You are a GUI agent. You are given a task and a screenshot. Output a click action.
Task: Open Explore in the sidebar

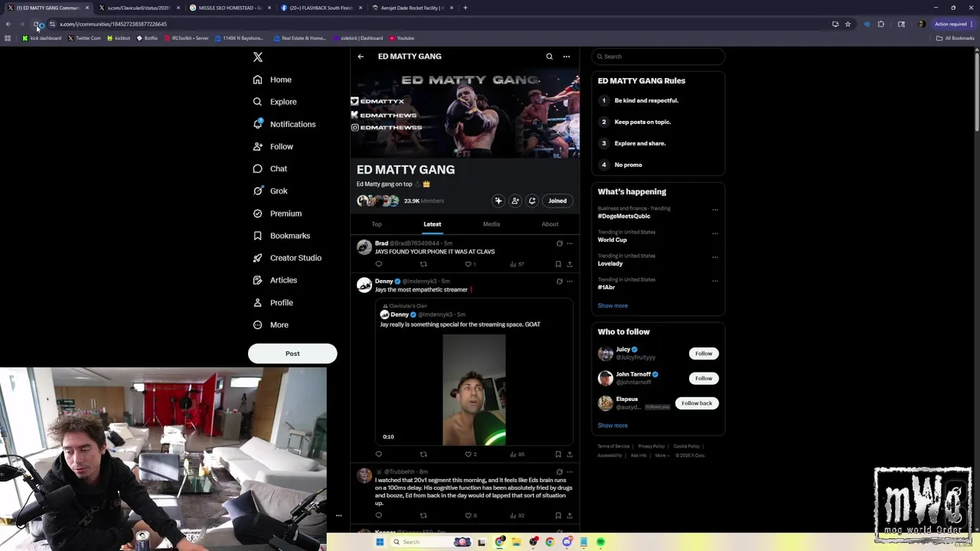(275, 102)
